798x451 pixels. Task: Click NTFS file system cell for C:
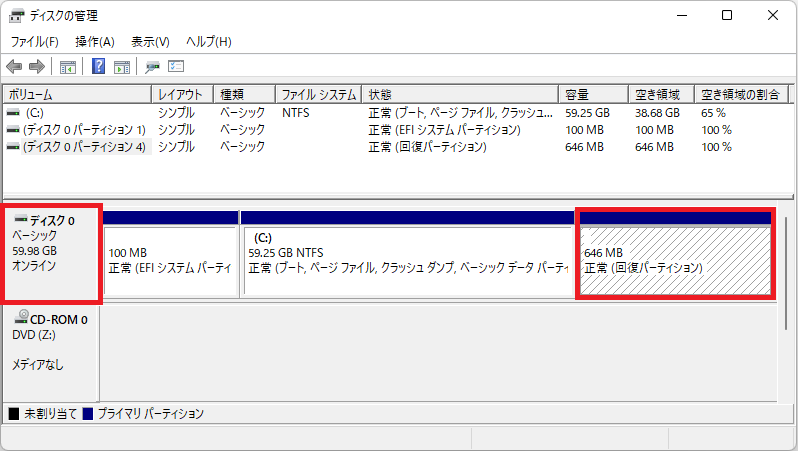(296, 112)
